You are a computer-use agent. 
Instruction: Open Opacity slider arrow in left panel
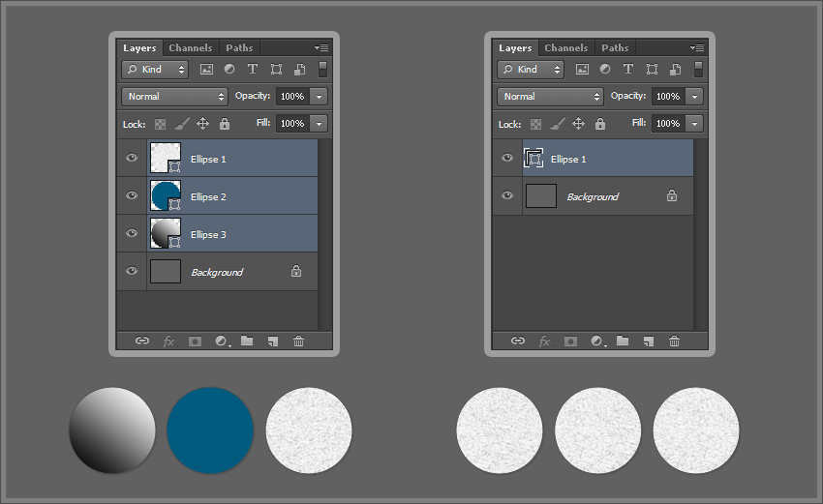[x=320, y=97]
